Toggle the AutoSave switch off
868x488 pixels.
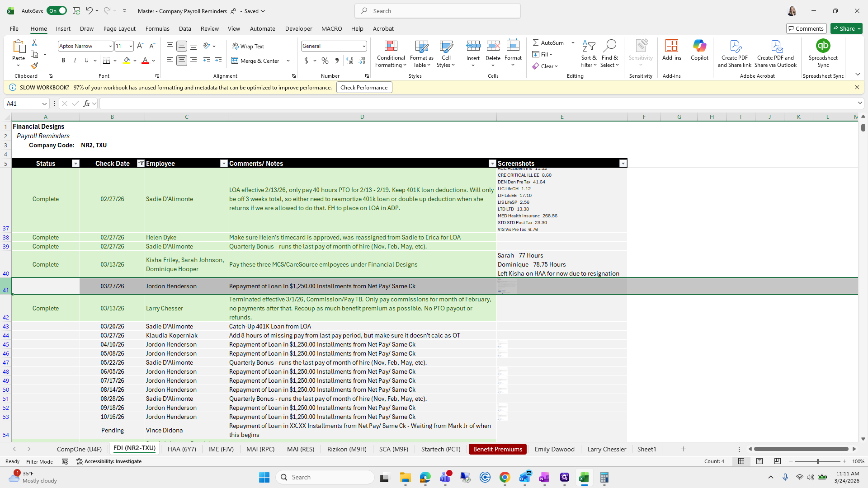click(57, 11)
